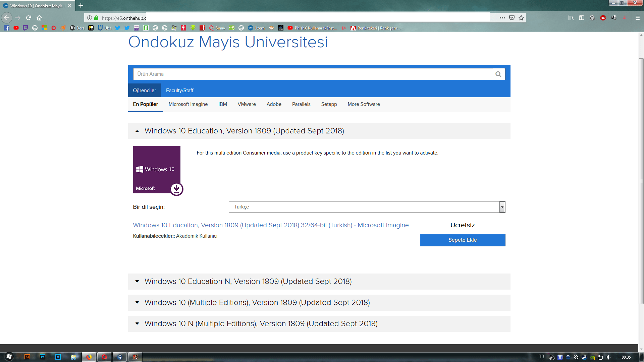Open Windows 10 Education Turkish product link

point(271,225)
